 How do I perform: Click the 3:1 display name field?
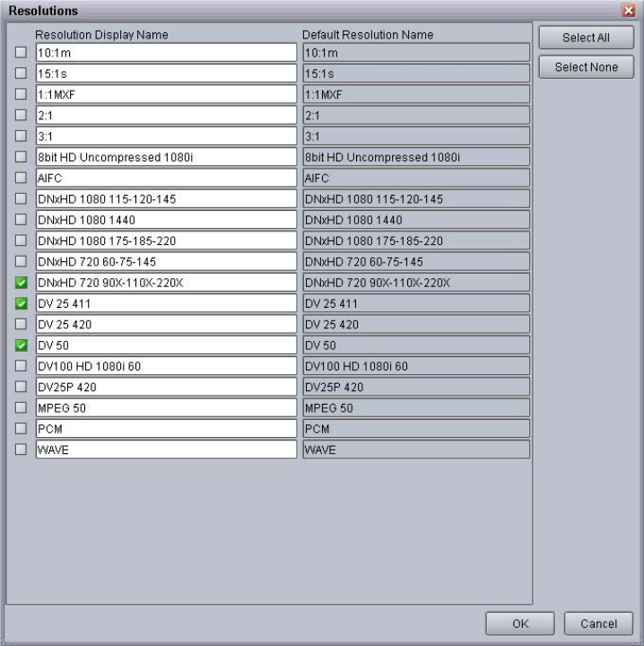point(166,136)
